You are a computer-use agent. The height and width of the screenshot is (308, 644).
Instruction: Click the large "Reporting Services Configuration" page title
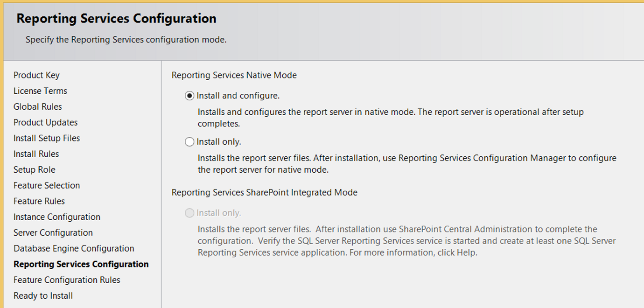[117, 19]
